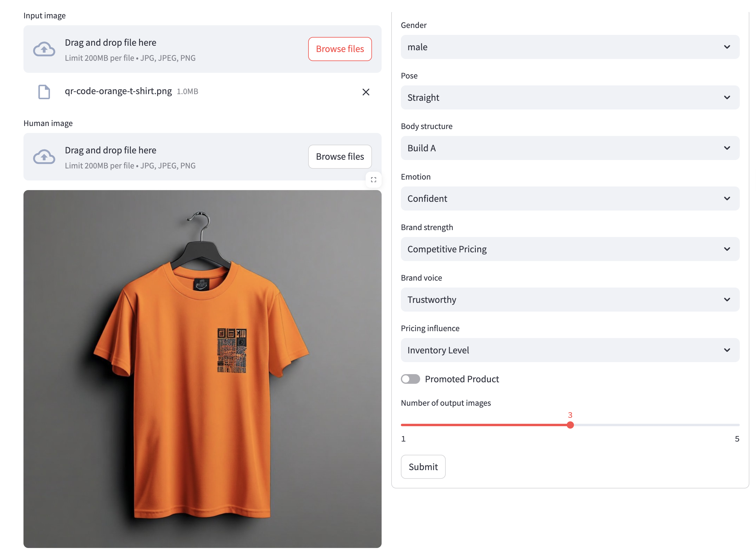Viewport: 756px width, 551px height.
Task: Open the Pricing influence dropdown showing Inventory Level
Action: tap(570, 350)
